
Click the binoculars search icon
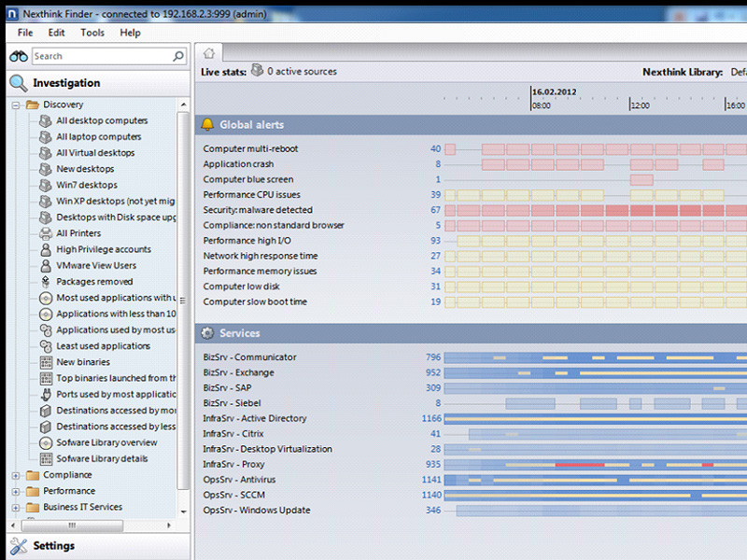point(19,56)
